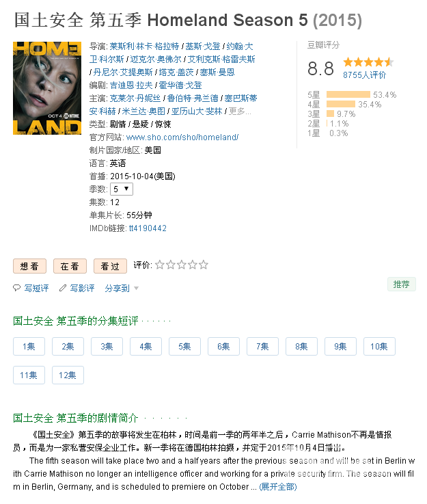427x504 pixels.
Task: Rate four stars in the 评价 row
Action: 192,265
